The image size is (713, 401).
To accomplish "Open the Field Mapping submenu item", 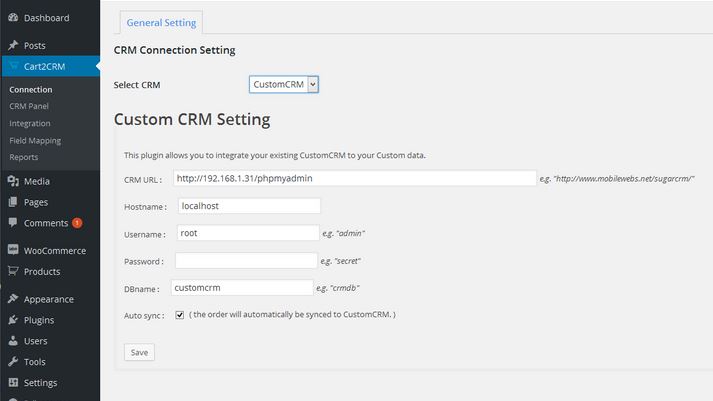I will (35, 140).
